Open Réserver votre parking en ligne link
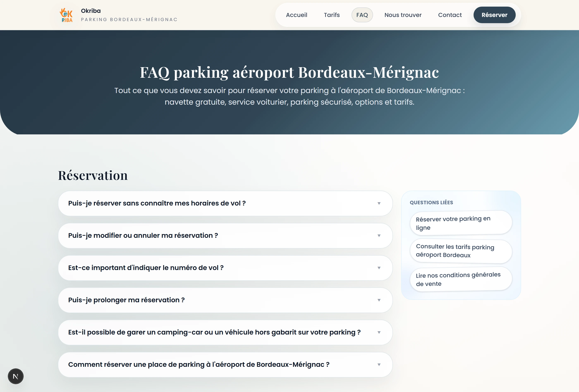Screen dimensions: 579x392 (x=461, y=223)
